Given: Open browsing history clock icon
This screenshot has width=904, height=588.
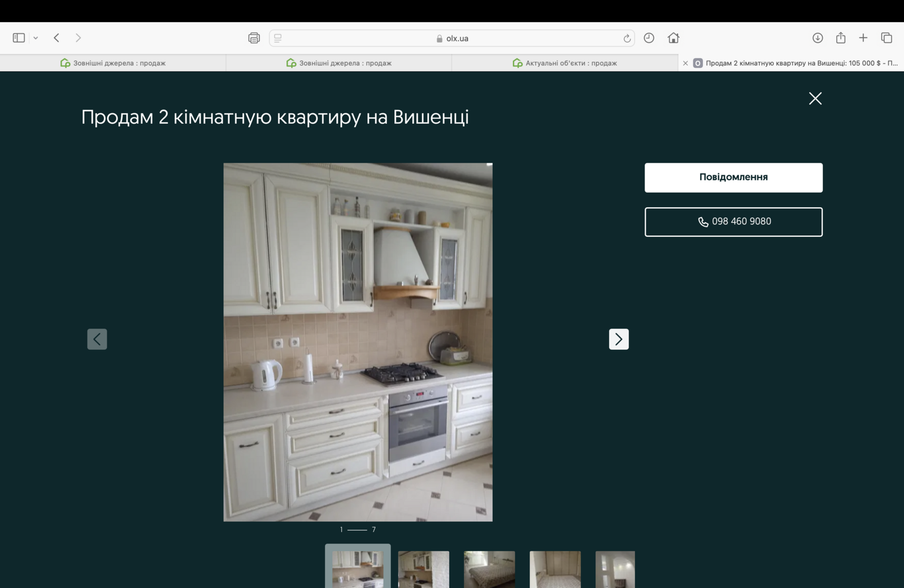Looking at the screenshot, I should [649, 38].
